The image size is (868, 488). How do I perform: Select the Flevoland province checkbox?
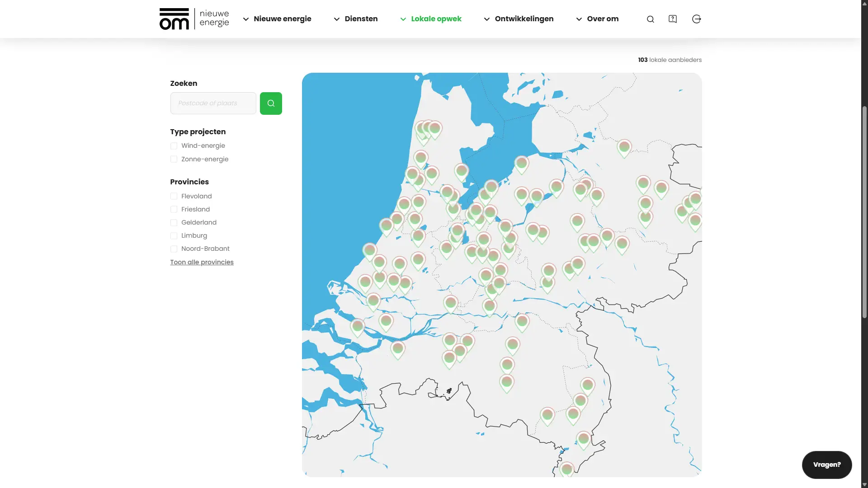tap(174, 196)
